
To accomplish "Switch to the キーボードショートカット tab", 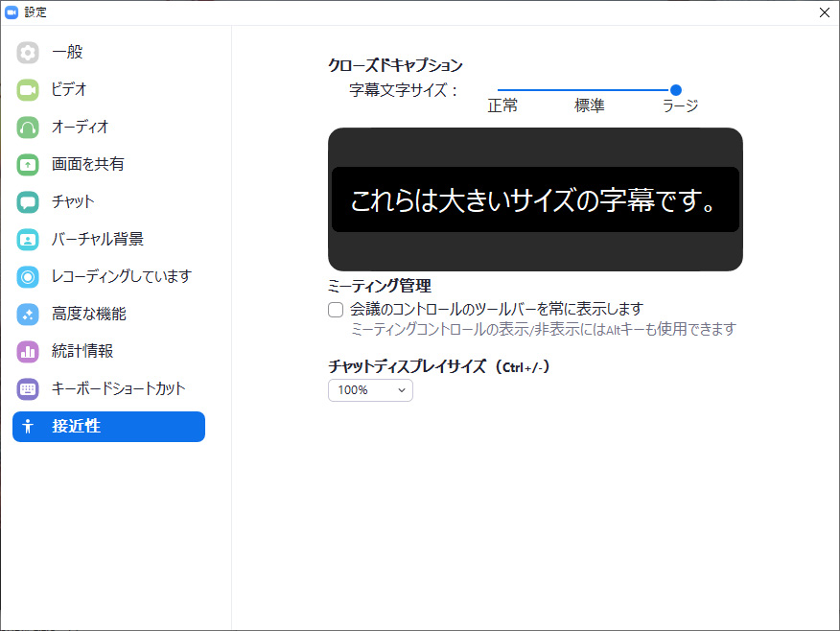I will coord(118,389).
